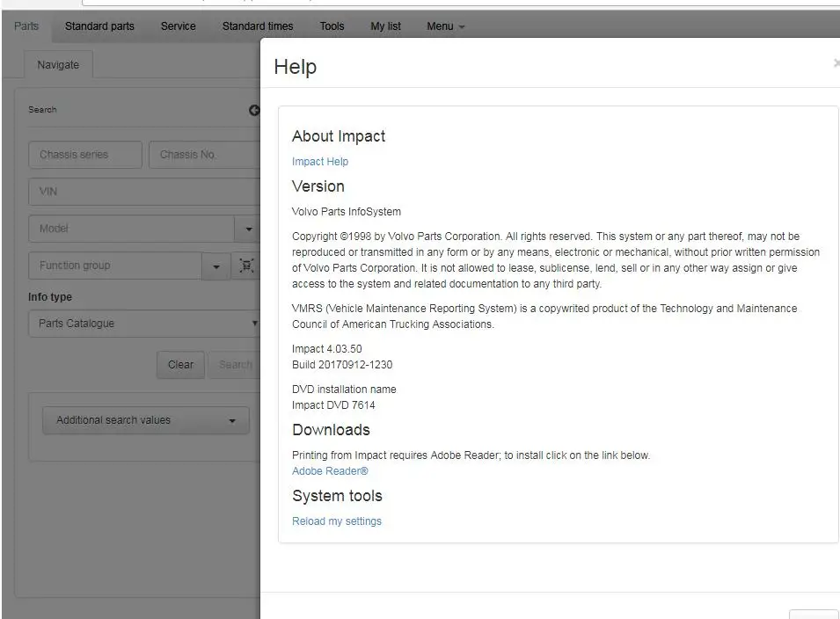Expand the Menu dropdown in navbar
Viewport: 840px width, 619px height.
tap(445, 26)
